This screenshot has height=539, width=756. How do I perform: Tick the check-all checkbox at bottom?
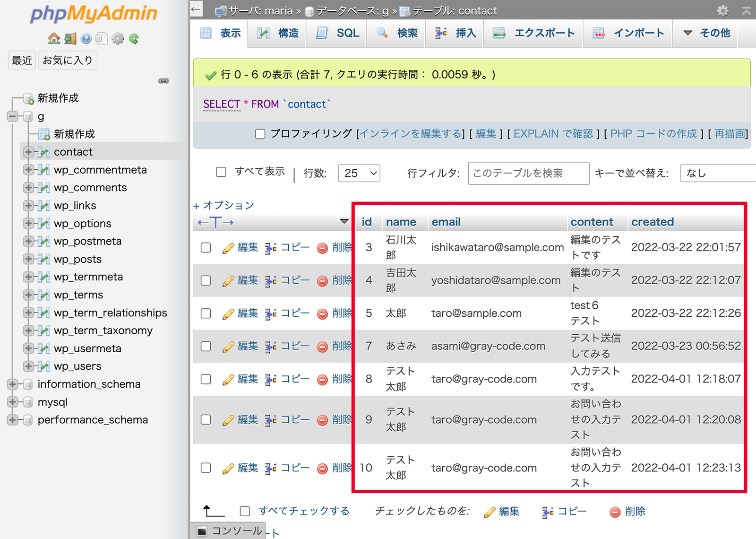pyautogui.click(x=245, y=511)
